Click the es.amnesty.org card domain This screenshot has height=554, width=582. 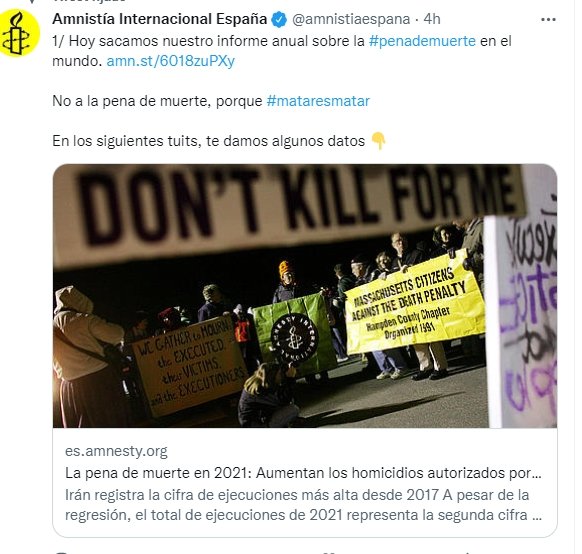point(116,451)
